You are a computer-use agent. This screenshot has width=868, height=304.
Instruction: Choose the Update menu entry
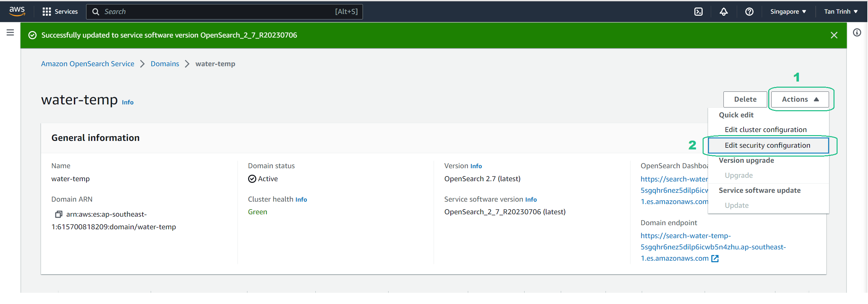coord(768,205)
